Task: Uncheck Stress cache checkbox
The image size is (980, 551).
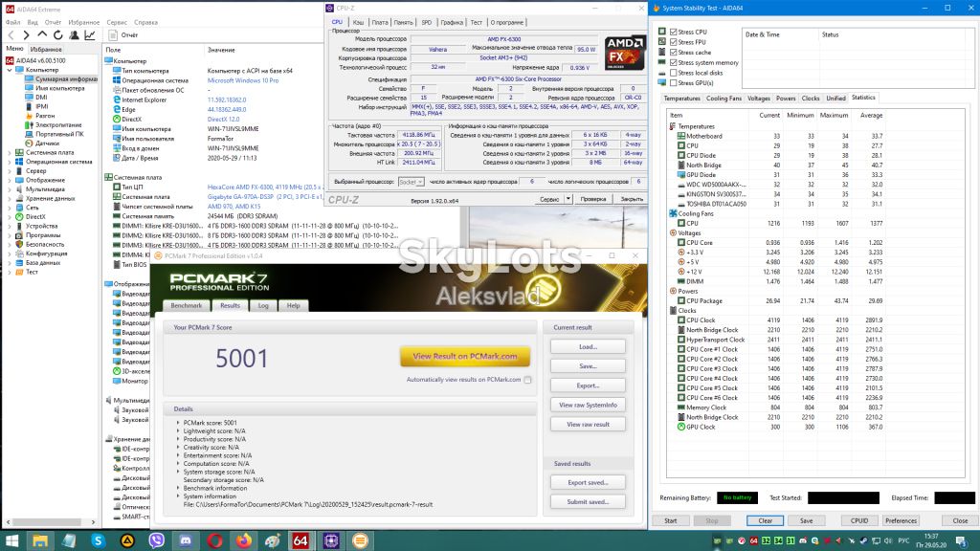Action: click(673, 53)
